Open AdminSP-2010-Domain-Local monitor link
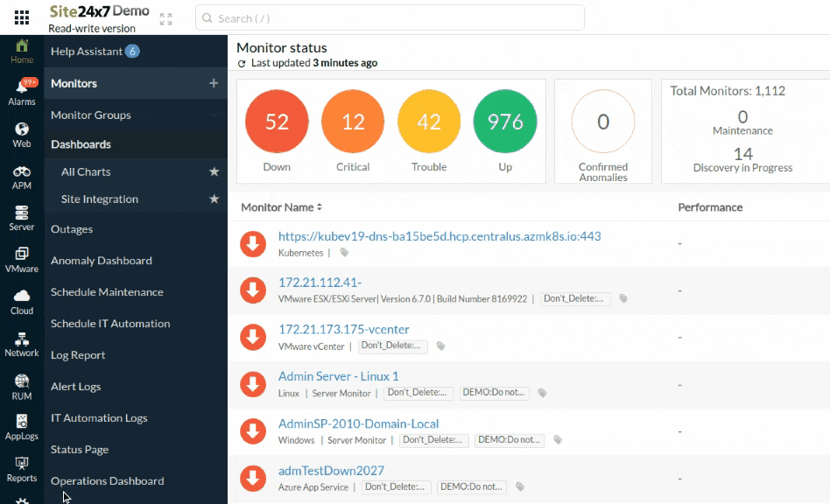Image resolution: width=830 pixels, height=504 pixels. [358, 423]
